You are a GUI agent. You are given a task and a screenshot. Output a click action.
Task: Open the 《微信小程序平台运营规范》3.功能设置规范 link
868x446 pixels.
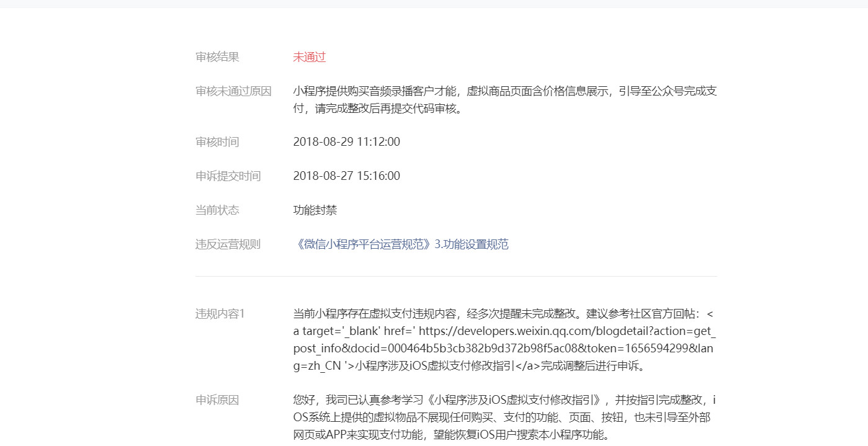[401, 244]
